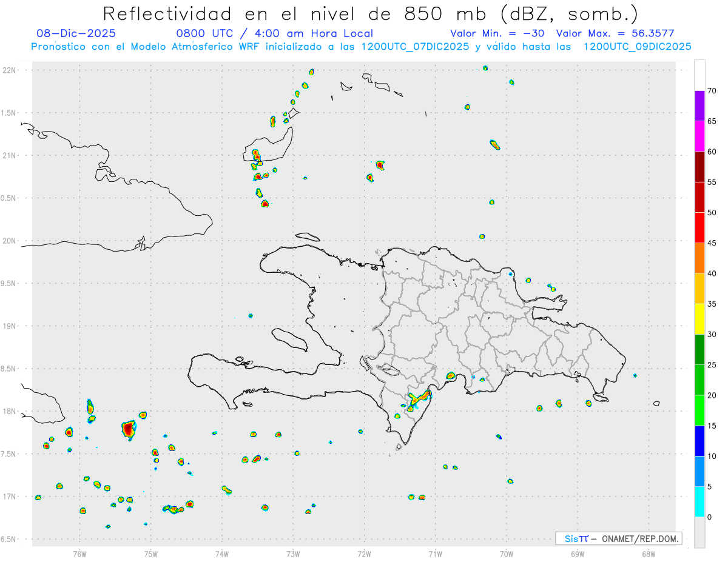
Task: Click the 'Pronostico con el Modelo Atmosferico WRF' line
Action: [x=361, y=46]
